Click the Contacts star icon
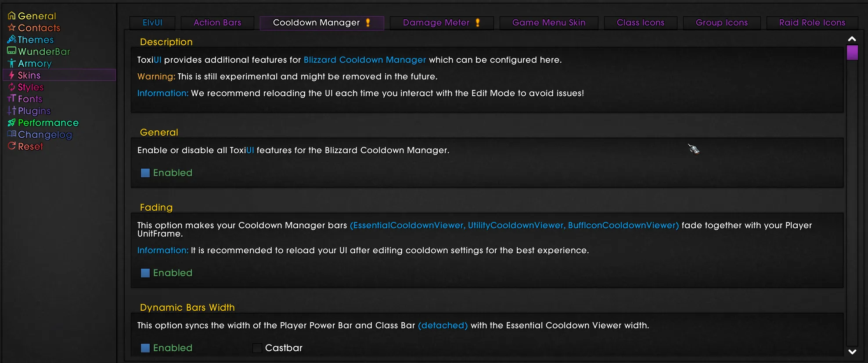Image resolution: width=868 pixels, height=363 pixels. coord(11,28)
